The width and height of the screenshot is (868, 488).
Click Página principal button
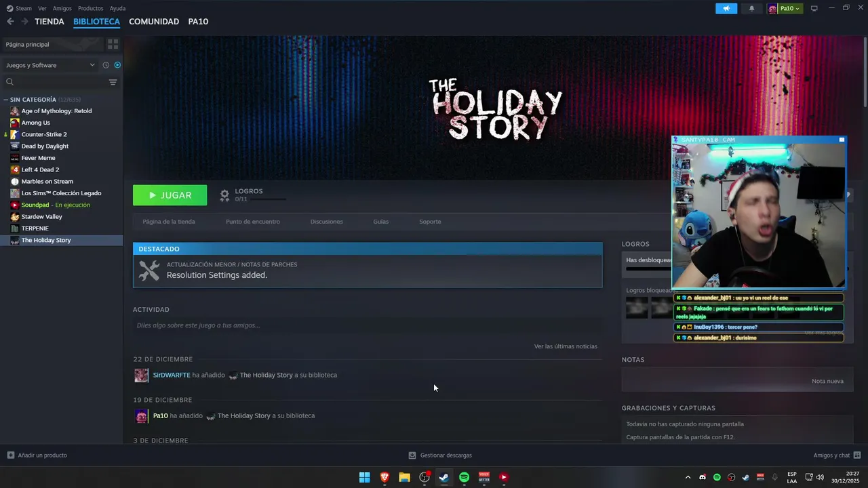click(53, 44)
